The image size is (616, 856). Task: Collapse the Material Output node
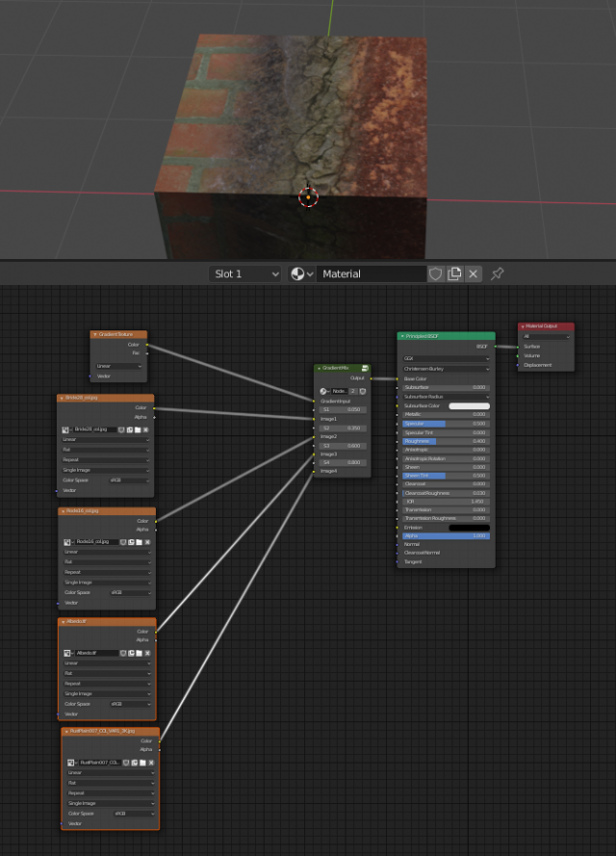523,326
